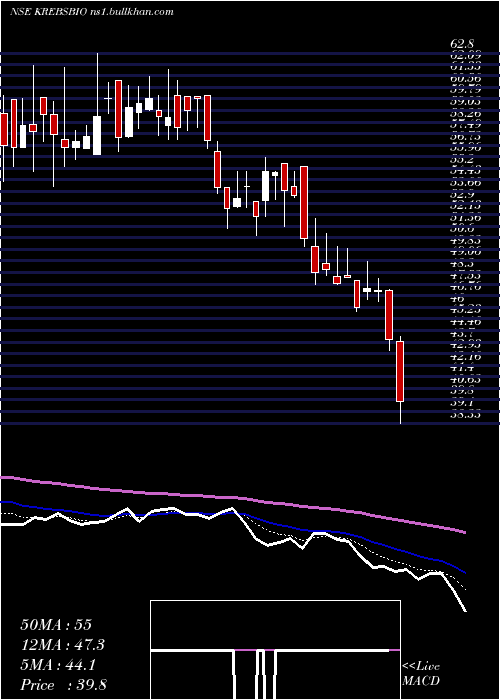Click the 55.2 price axis label
The width and height of the screenshot is (500, 700).
[x=462, y=160]
